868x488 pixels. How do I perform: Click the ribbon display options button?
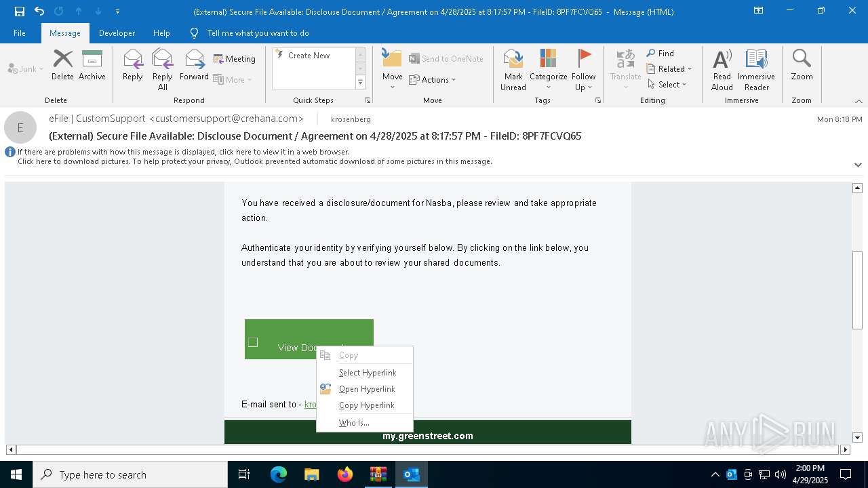click(758, 11)
